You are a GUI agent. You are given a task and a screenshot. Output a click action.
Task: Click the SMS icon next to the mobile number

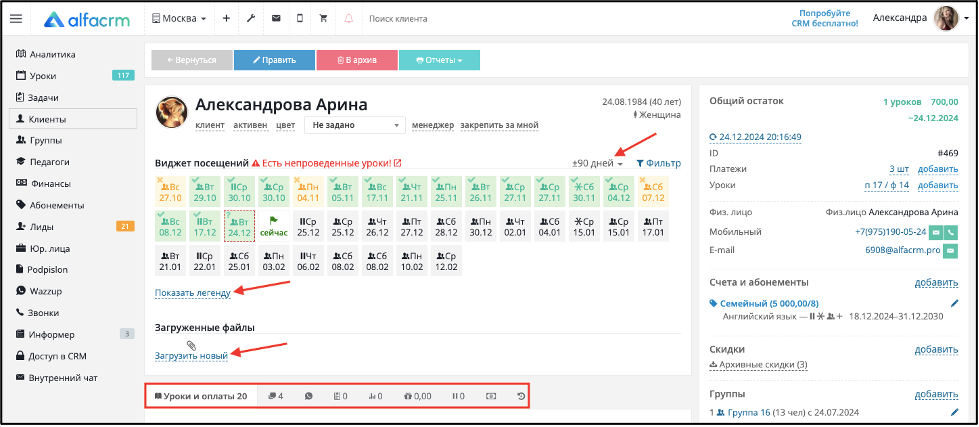pos(936,232)
